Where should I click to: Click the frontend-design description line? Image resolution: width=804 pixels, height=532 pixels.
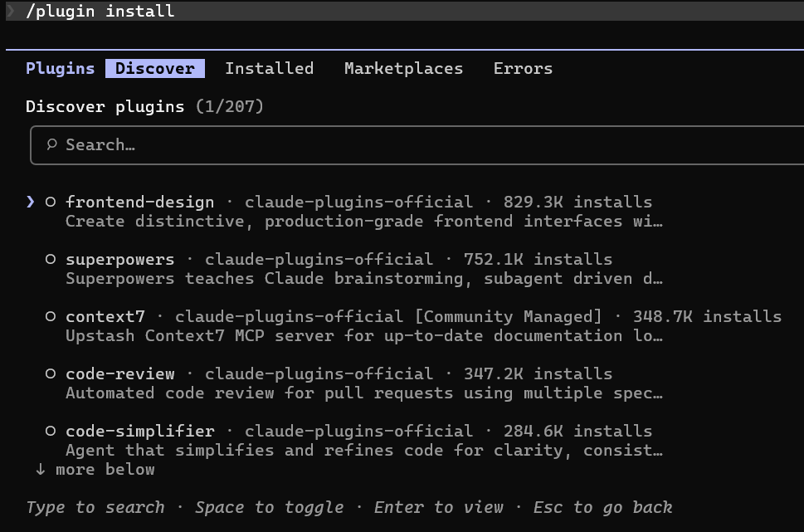point(364,221)
